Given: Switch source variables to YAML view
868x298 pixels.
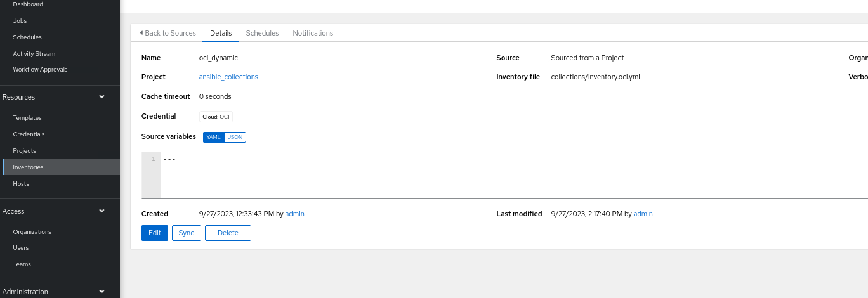Looking at the screenshot, I should [213, 137].
